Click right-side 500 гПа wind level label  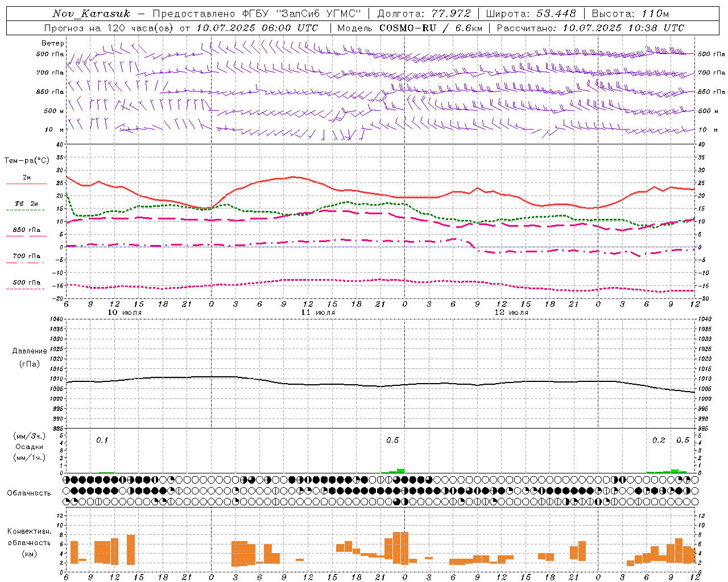[x=712, y=54]
